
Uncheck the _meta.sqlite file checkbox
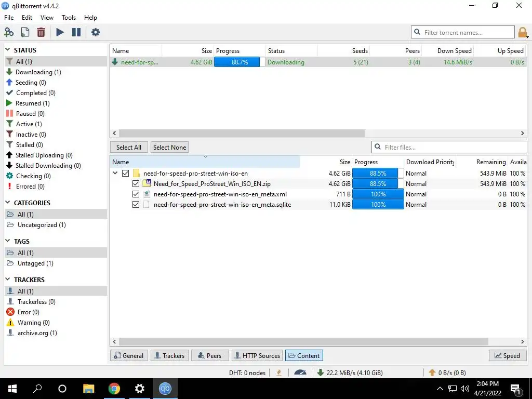click(x=136, y=205)
